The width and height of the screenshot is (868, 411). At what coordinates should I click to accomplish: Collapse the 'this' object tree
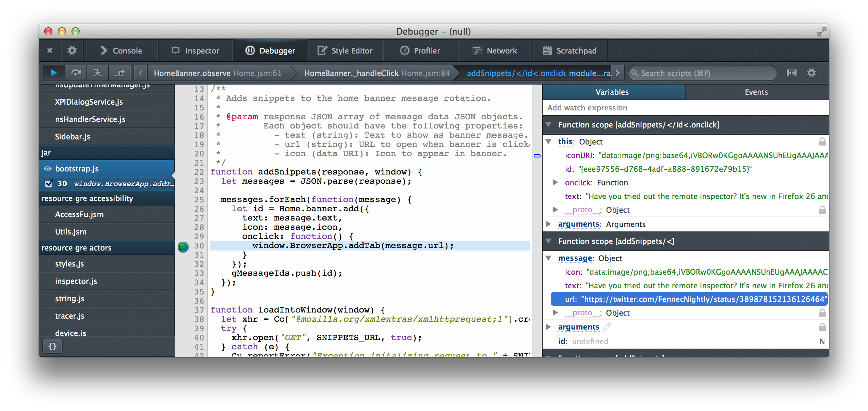[x=549, y=141]
